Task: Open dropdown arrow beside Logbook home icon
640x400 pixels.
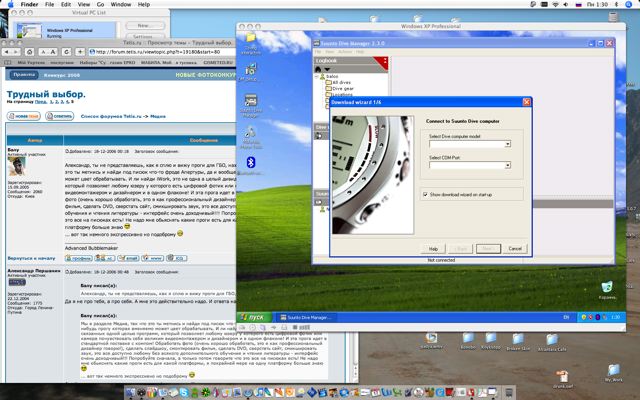Action: pos(327,69)
